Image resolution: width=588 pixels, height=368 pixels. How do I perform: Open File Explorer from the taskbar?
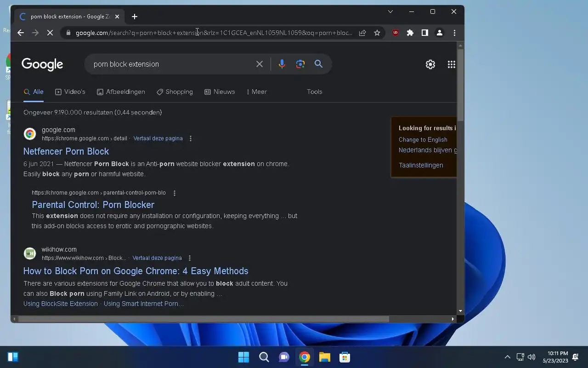pyautogui.click(x=324, y=357)
